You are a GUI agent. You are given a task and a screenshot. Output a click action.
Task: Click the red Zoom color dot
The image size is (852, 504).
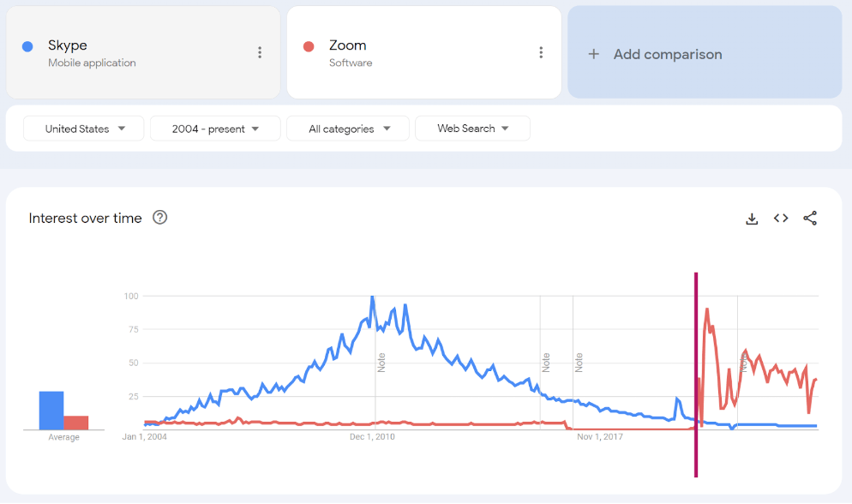coord(308,45)
